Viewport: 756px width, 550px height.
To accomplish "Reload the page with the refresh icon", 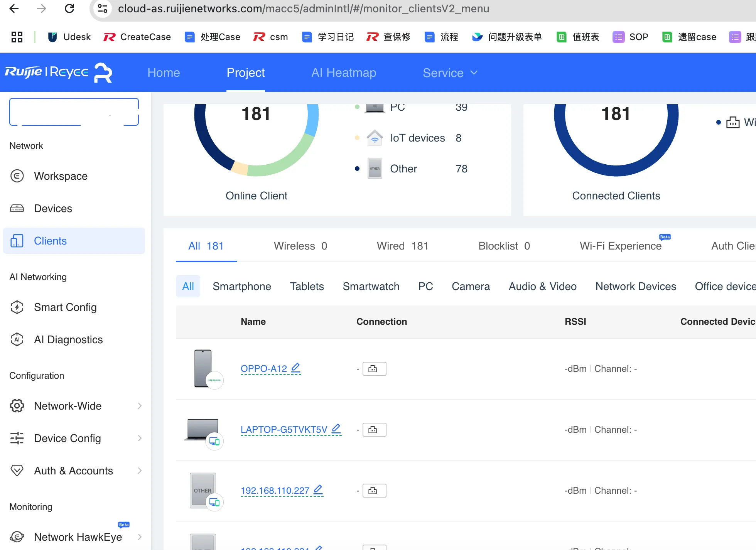I will (69, 8).
